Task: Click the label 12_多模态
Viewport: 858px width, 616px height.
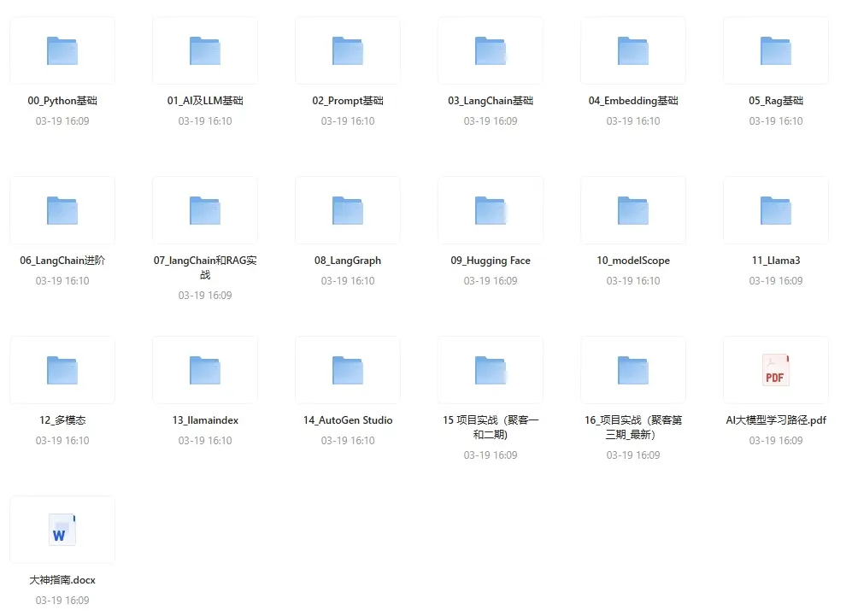Action: (x=62, y=420)
